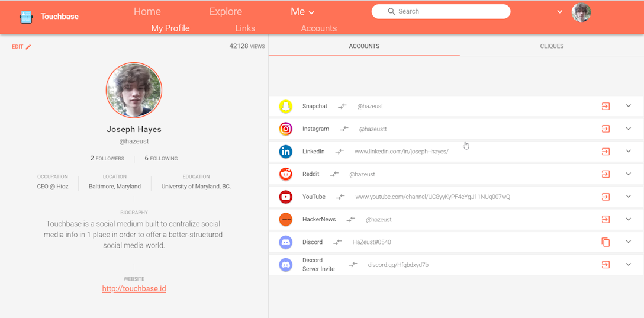The height and width of the screenshot is (318, 644).
Task: Click the Instagram logo icon
Action: tap(286, 129)
